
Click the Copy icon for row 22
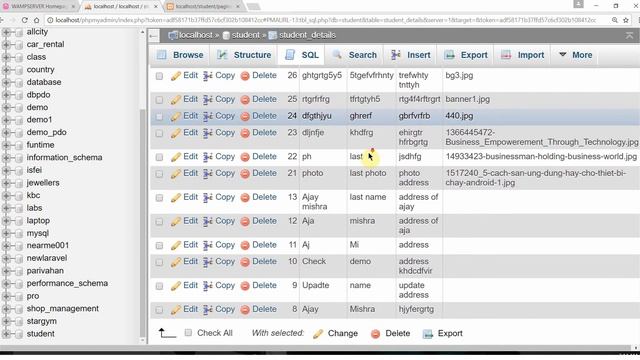click(x=208, y=157)
